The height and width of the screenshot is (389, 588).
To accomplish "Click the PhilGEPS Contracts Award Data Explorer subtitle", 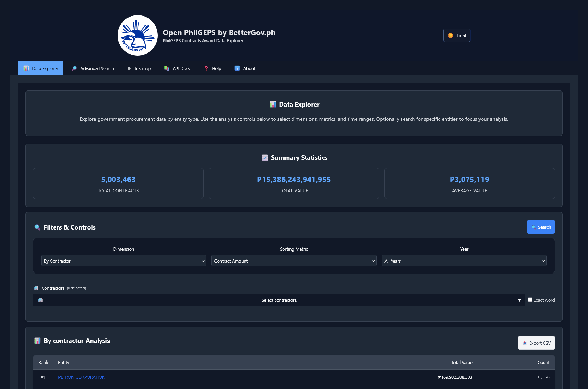I will pyautogui.click(x=203, y=41).
